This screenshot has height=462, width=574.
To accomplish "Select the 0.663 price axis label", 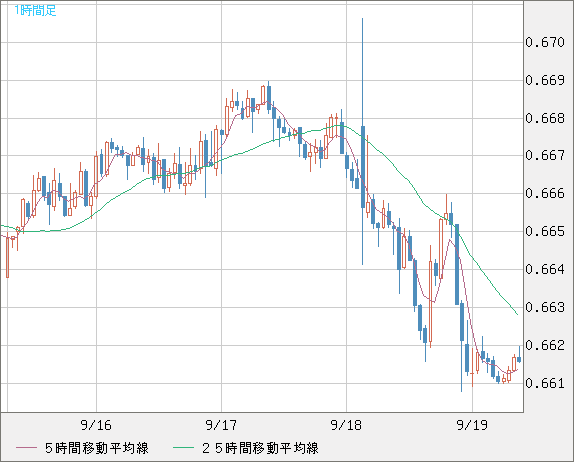I will tap(545, 307).
